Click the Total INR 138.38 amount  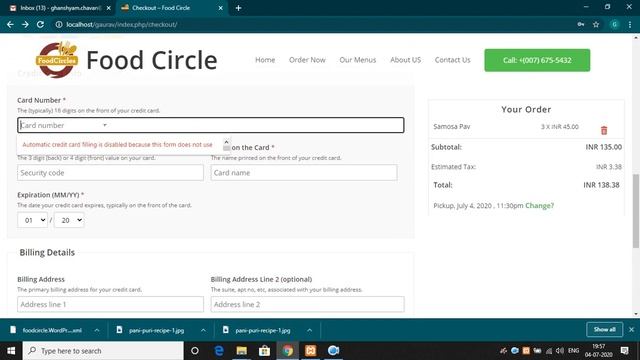pyautogui.click(x=601, y=185)
